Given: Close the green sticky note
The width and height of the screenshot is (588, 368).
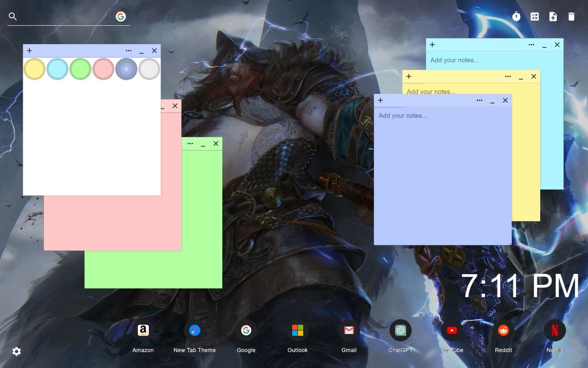Looking at the screenshot, I should click(216, 144).
